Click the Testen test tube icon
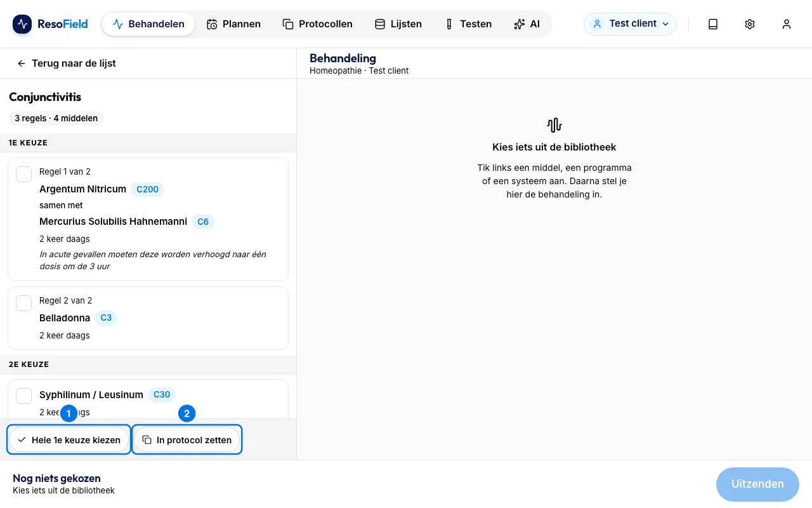 [x=449, y=24]
